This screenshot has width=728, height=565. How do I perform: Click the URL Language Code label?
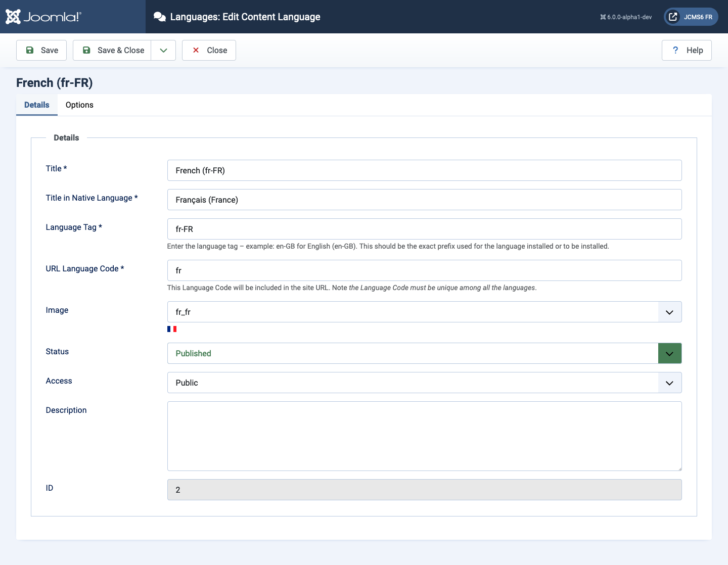(x=85, y=268)
